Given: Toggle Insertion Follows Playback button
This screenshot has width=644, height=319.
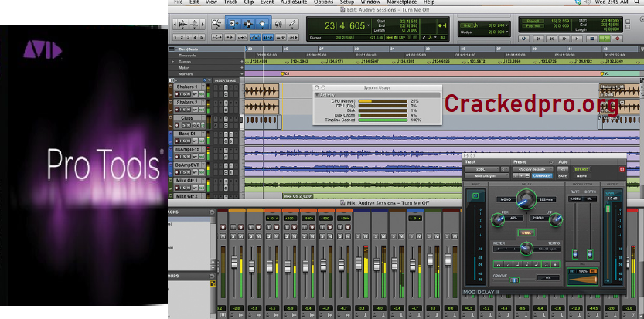Looking at the screenshot, I should [293, 37].
